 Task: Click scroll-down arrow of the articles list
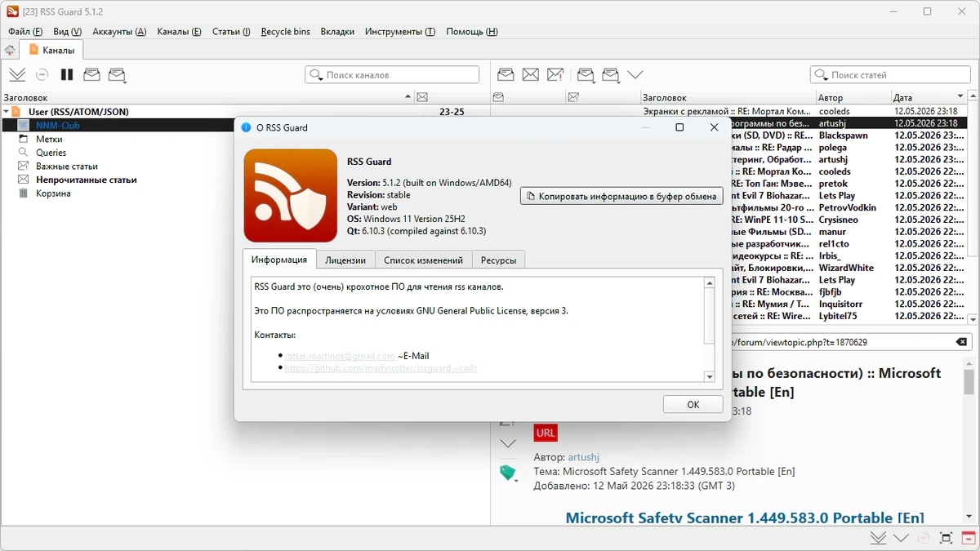point(973,319)
